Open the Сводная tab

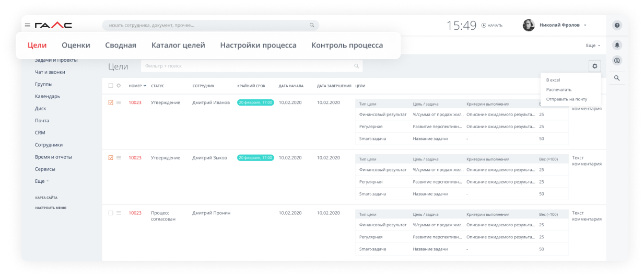[121, 45]
